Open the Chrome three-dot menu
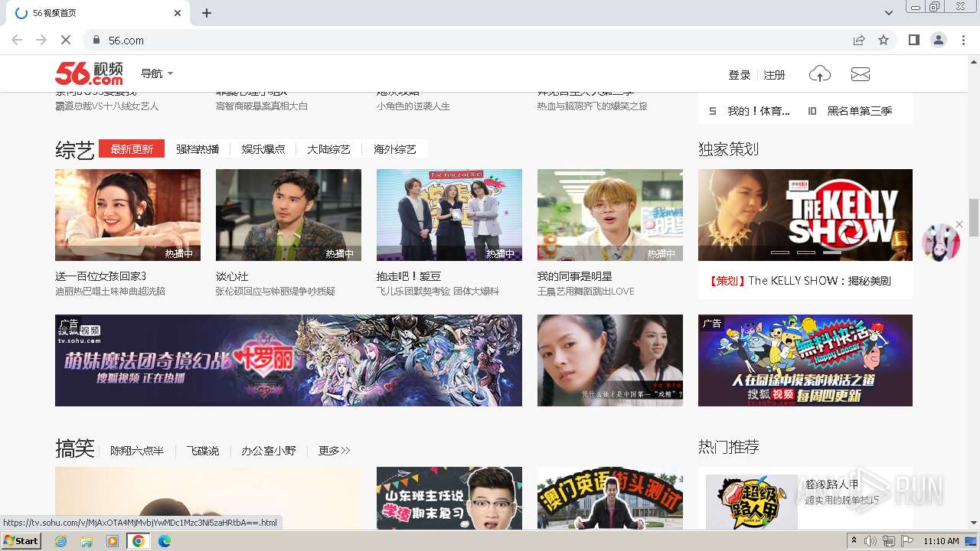This screenshot has width=980, height=551. click(963, 40)
